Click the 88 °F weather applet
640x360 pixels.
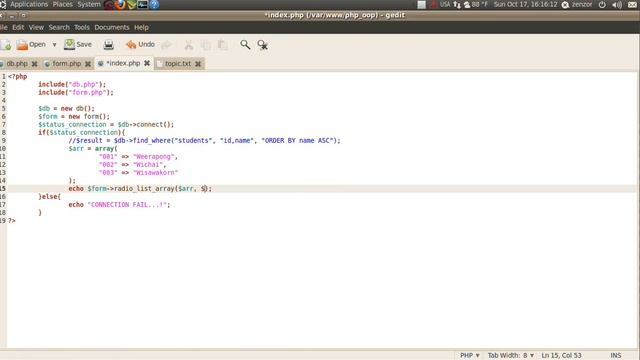476,4
